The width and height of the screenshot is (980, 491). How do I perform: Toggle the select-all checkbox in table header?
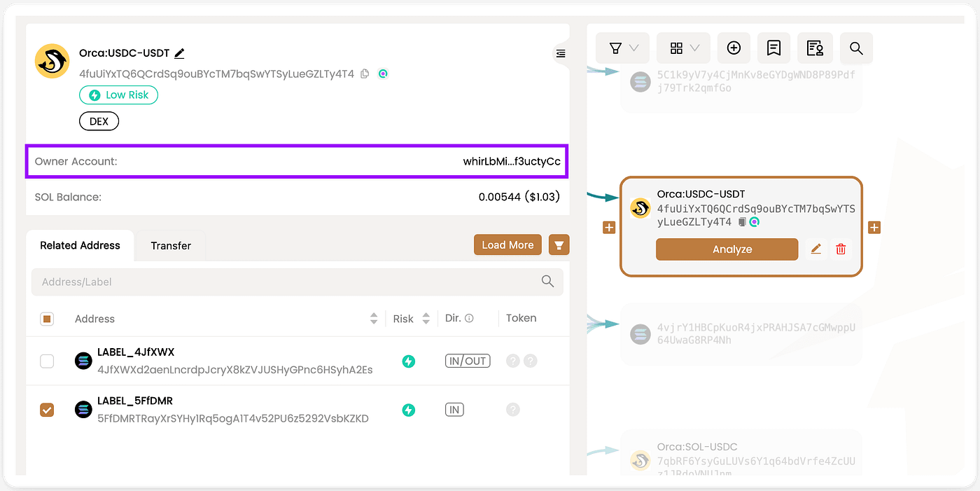coord(47,319)
